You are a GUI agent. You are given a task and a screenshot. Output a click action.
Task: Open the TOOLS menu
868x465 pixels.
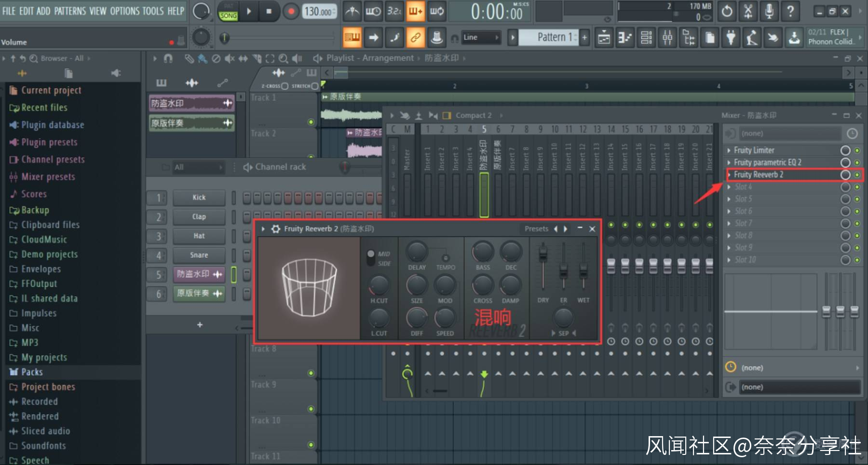coord(153,11)
